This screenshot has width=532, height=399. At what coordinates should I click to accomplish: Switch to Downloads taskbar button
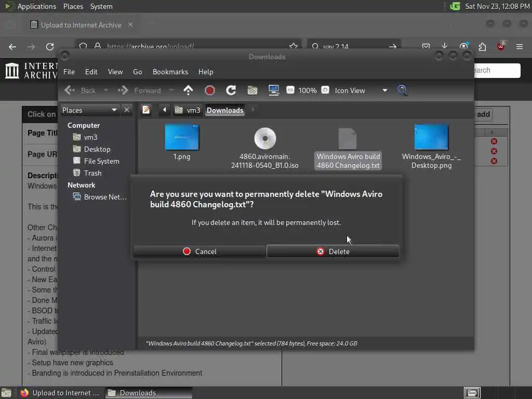(149, 393)
